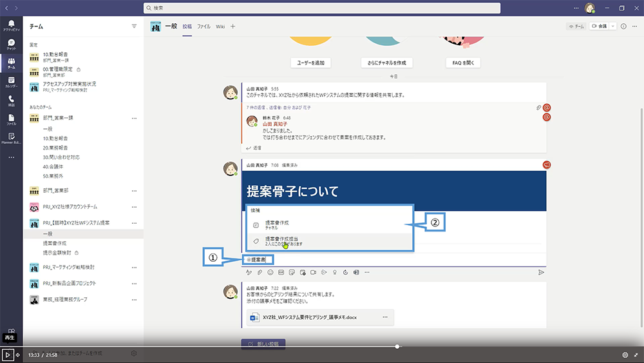This screenshot has height=363, width=644.
Task: Send the reply with the paper plane icon
Action: [542, 272]
